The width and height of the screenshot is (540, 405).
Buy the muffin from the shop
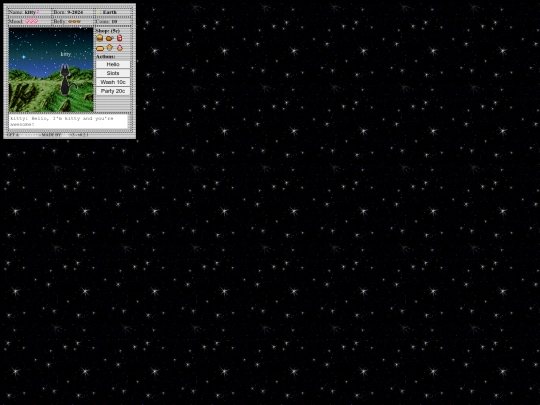tap(110, 48)
